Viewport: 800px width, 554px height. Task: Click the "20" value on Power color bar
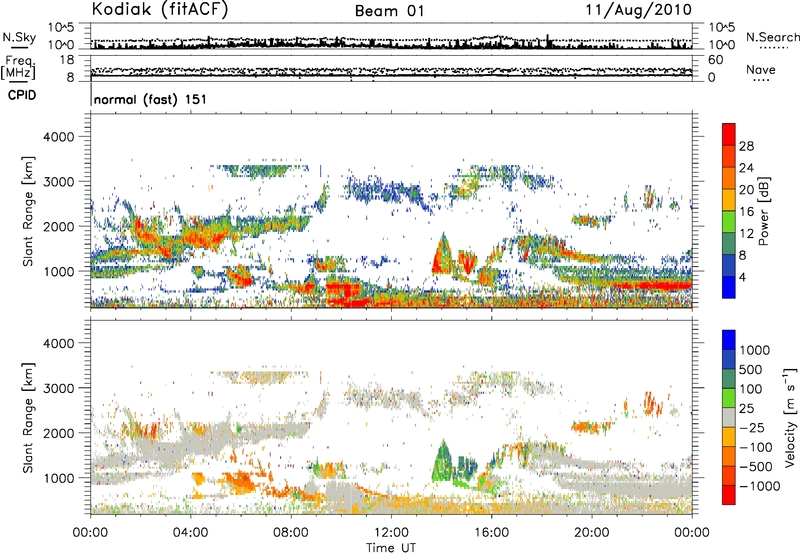pyautogui.click(x=746, y=190)
